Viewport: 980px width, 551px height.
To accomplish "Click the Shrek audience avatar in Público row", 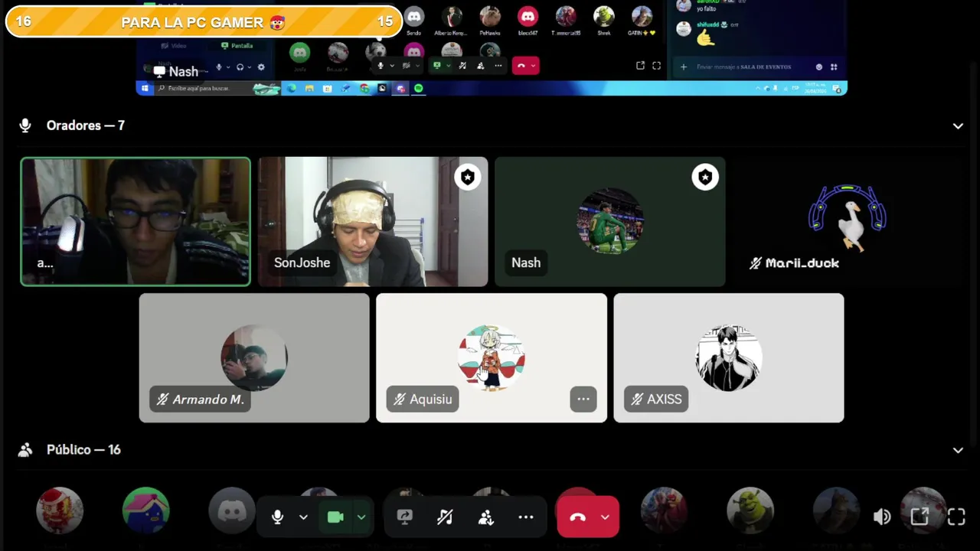I will [750, 510].
